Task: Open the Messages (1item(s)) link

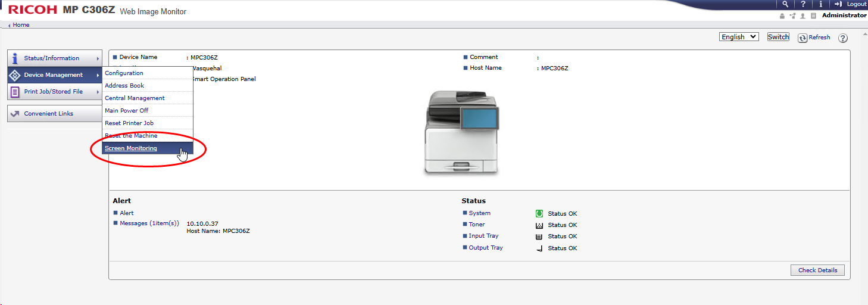Action: coord(149,223)
